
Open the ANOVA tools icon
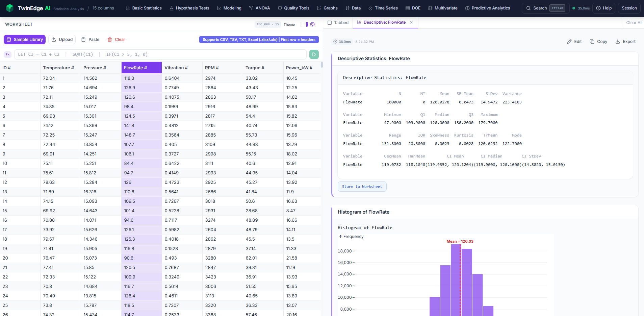pyautogui.click(x=252, y=8)
